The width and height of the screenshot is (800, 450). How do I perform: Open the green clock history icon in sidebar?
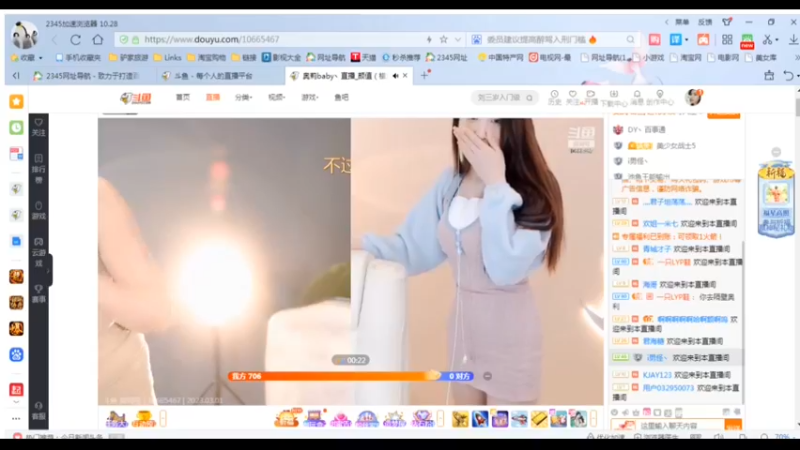click(x=16, y=128)
